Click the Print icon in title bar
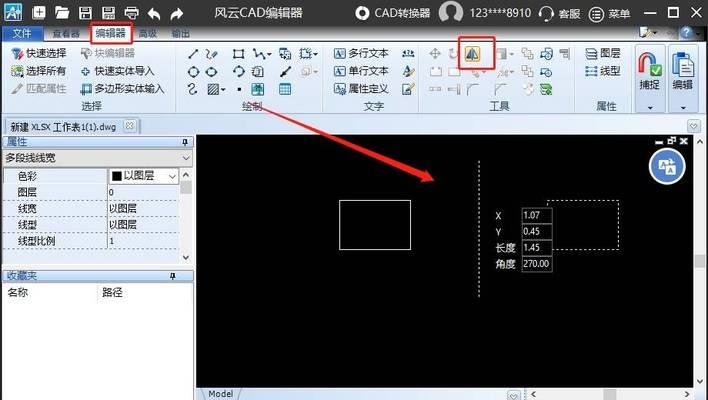Viewport: 708px width, 400px height. (x=130, y=14)
